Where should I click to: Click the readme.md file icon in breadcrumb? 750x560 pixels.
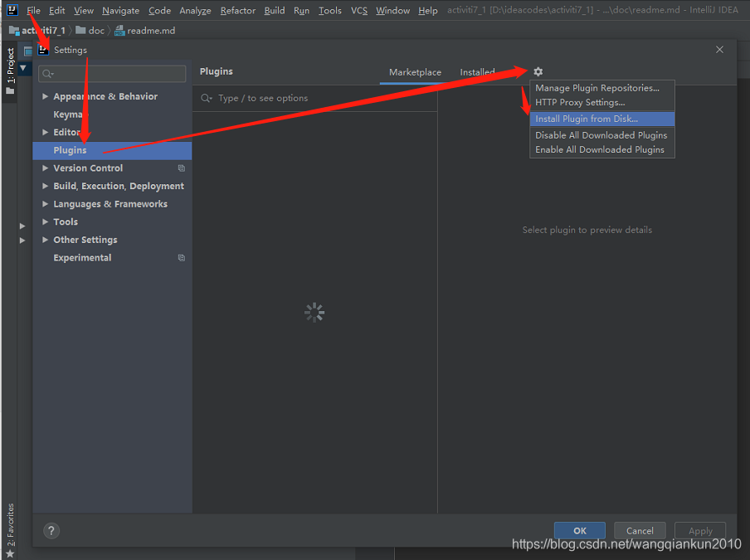119,31
